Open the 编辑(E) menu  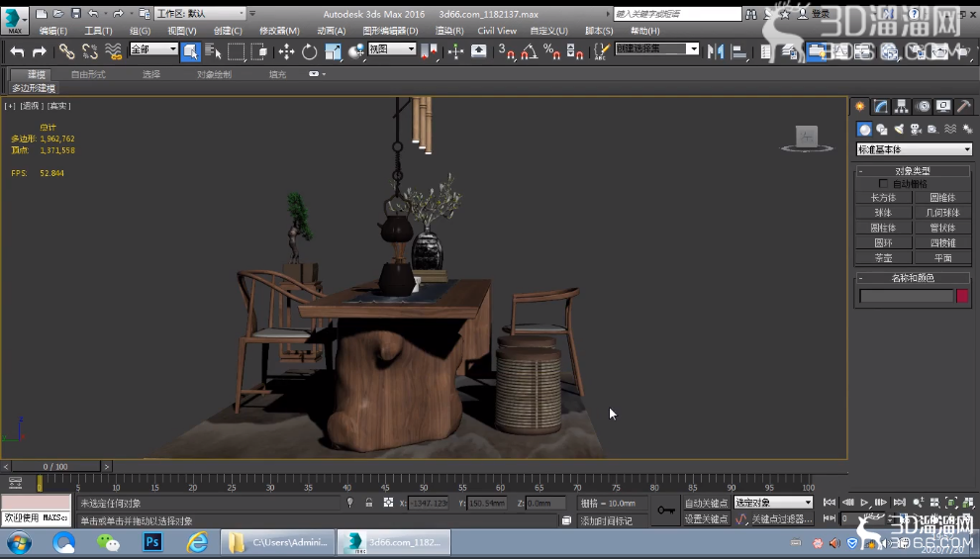53,31
